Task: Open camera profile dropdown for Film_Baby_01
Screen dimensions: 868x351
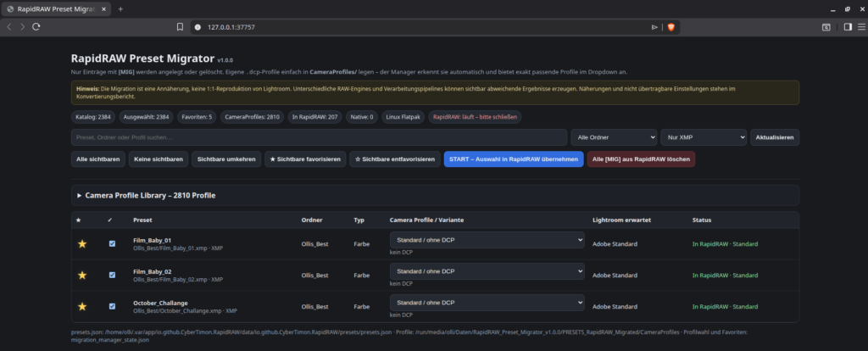Action: pos(487,240)
